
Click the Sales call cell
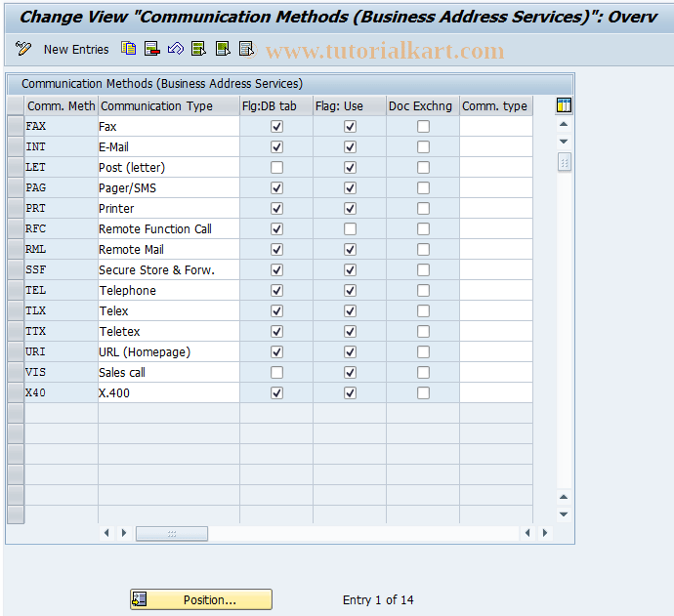click(169, 372)
